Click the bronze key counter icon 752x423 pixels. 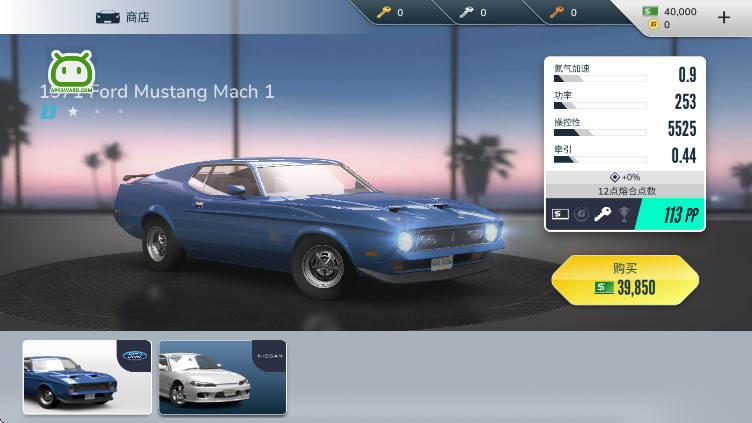point(556,13)
